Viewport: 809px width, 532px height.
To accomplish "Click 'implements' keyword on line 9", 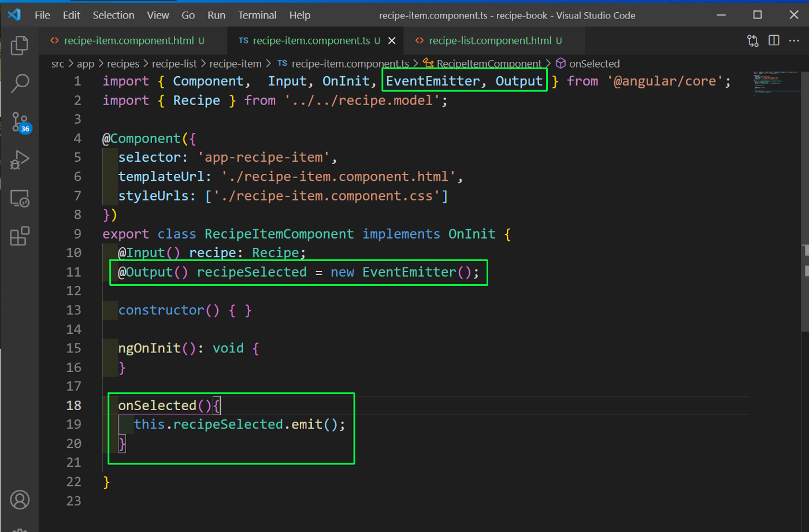I will (401, 234).
